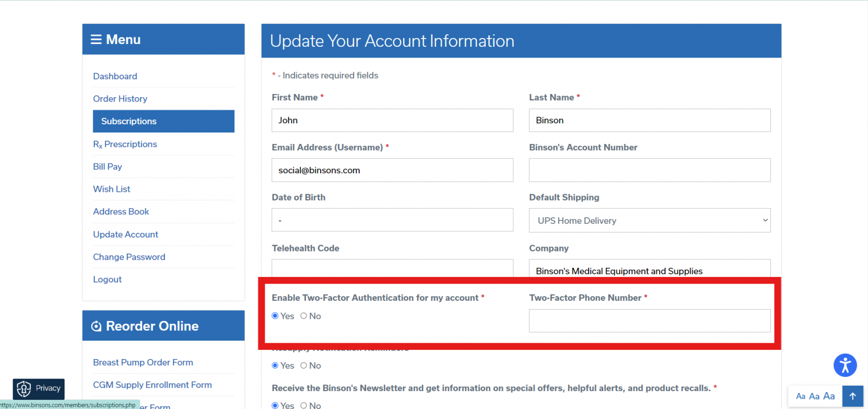868x409 pixels.
Task: Go to Order History
Action: point(120,99)
